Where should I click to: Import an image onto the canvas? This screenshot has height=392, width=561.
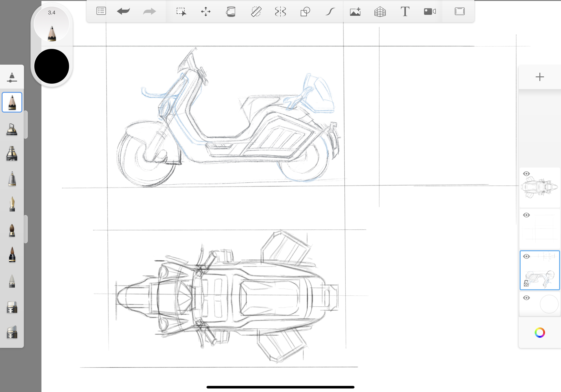click(355, 11)
